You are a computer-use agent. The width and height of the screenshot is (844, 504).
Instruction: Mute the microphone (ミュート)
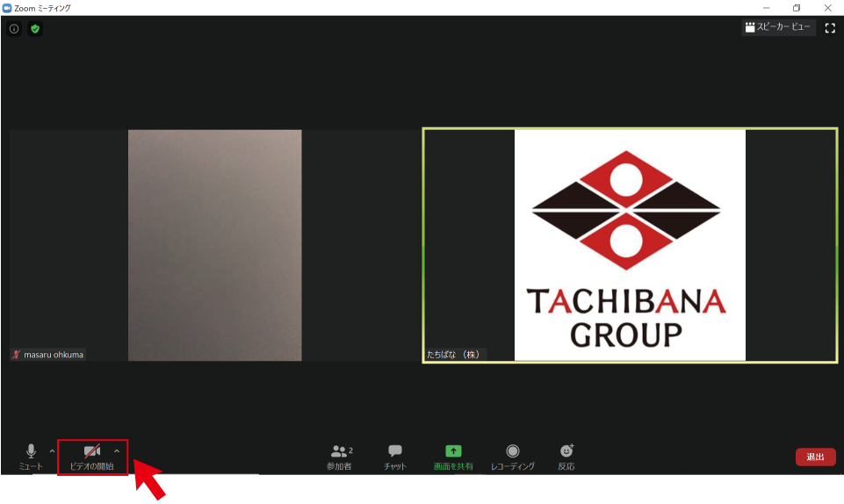[31, 457]
